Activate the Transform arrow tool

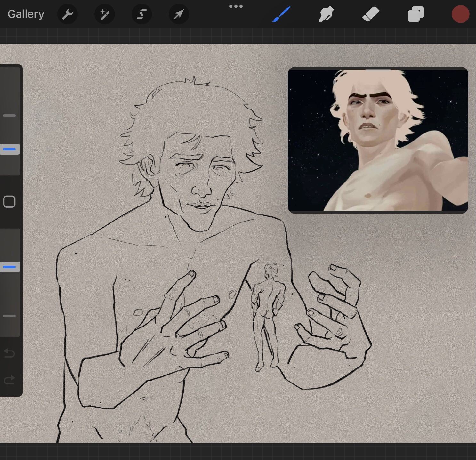tap(179, 14)
